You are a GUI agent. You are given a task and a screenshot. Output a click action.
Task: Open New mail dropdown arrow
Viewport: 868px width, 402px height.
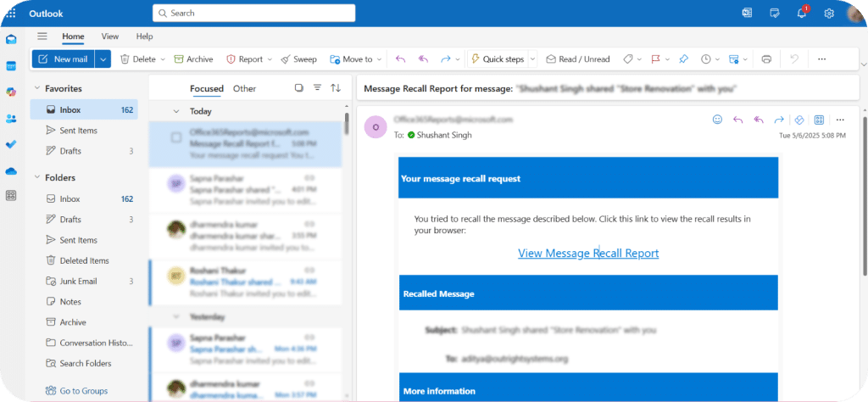click(x=103, y=59)
